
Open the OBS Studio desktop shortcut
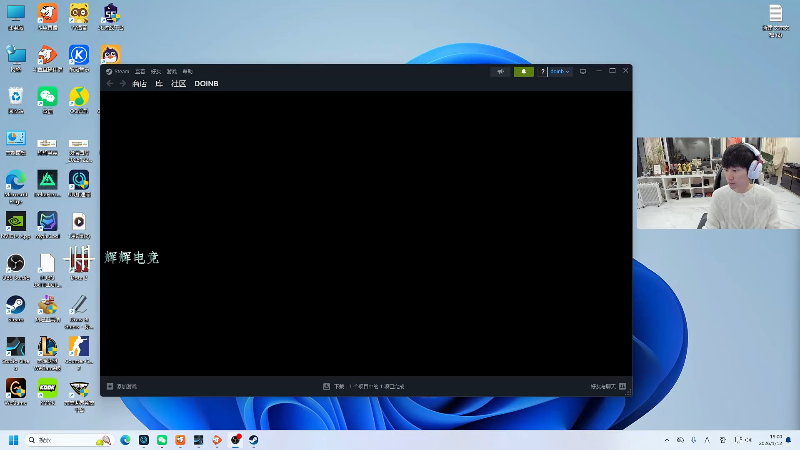(x=16, y=267)
